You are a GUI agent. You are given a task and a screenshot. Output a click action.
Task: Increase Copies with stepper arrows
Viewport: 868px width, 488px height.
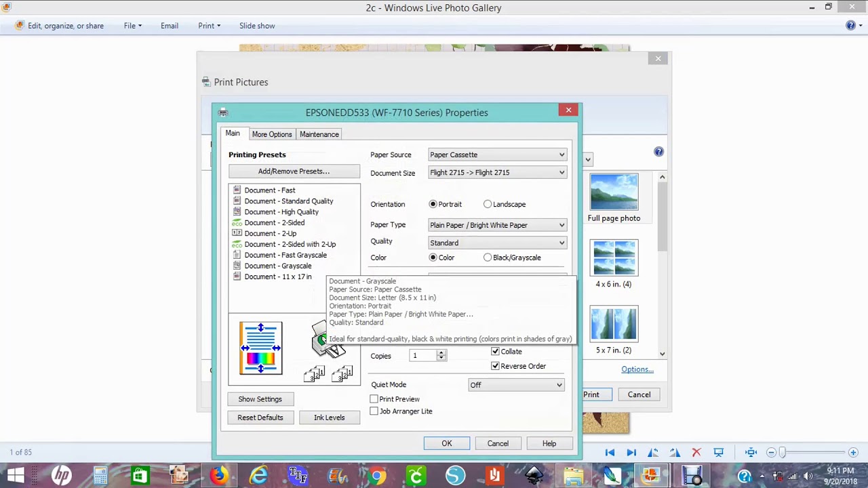point(441,352)
